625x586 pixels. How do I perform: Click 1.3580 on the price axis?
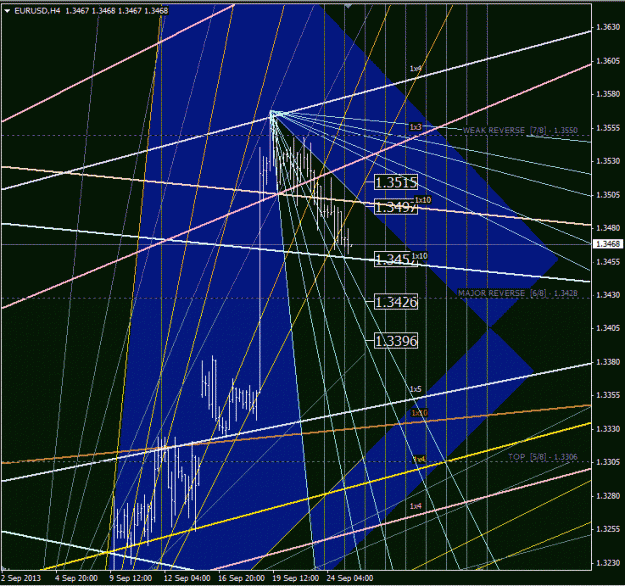tap(608, 94)
